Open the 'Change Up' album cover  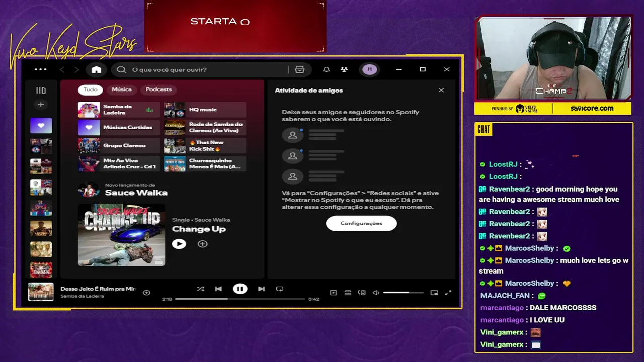pyautogui.click(x=121, y=235)
